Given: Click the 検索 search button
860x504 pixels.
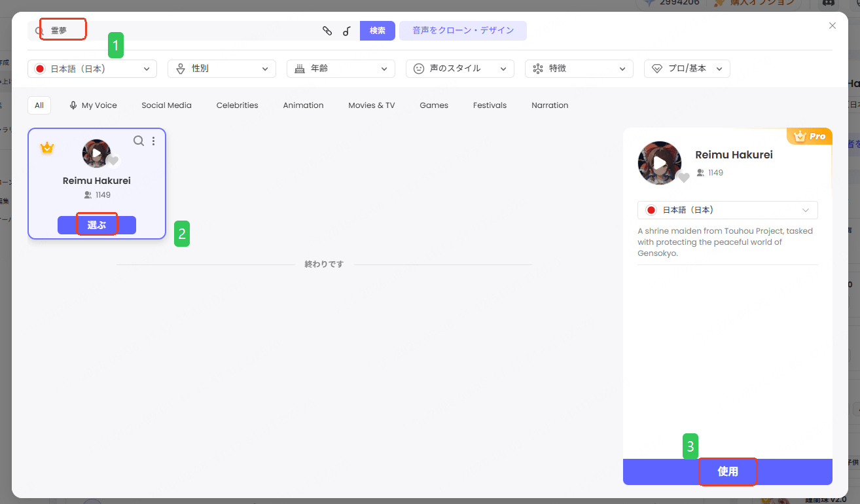Looking at the screenshot, I should click(378, 31).
